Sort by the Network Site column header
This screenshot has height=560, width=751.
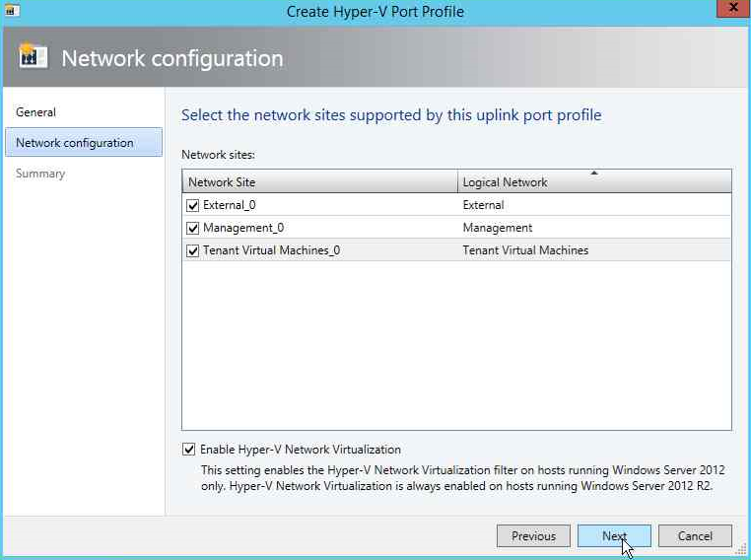click(320, 181)
